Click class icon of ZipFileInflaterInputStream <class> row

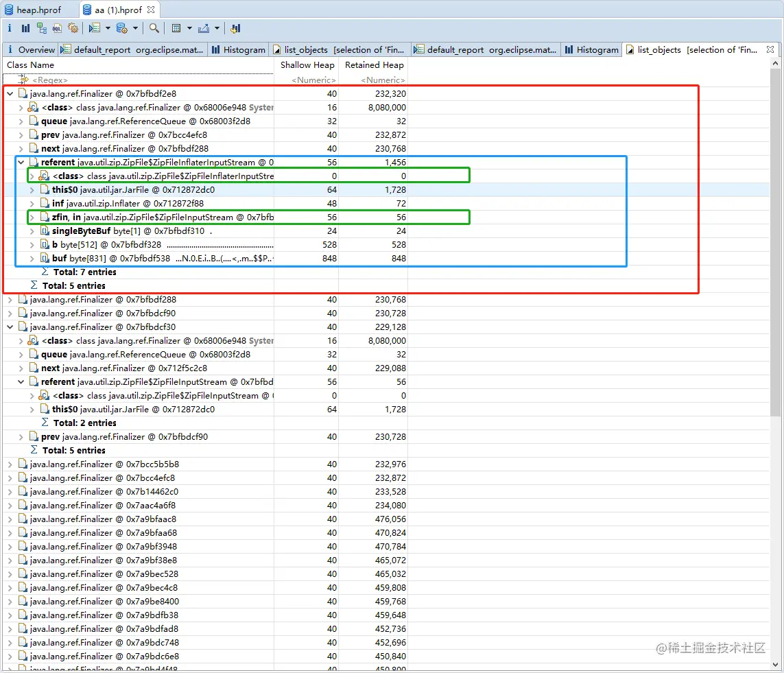click(44, 176)
